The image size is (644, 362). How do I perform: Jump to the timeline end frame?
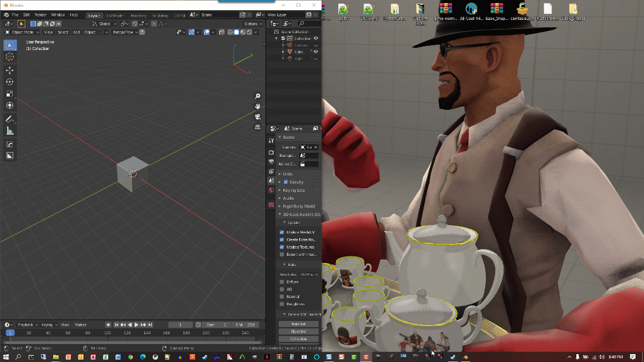150,325
